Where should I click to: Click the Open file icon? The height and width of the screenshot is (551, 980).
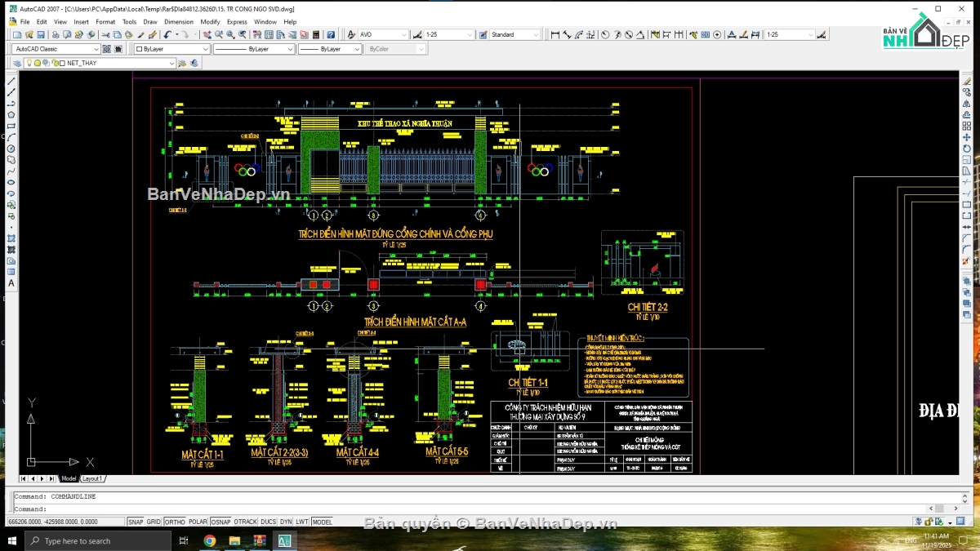click(29, 35)
